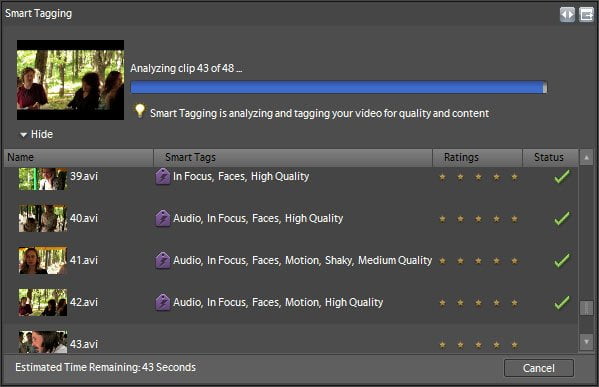Cancel the Smart Tagging analysis
This screenshot has height=387, width=599.
pyautogui.click(x=539, y=368)
